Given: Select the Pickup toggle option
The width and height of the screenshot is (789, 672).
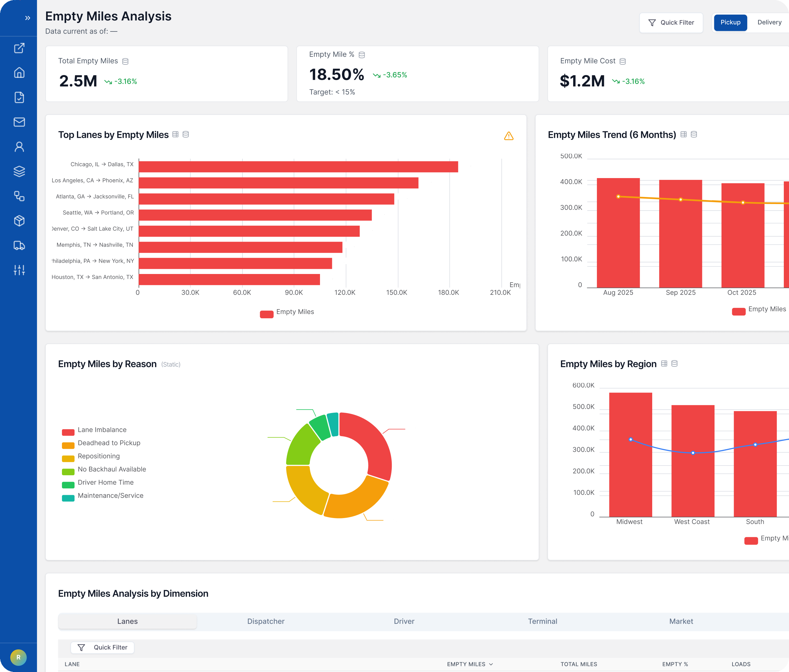Looking at the screenshot, I should tap(730, 23).
